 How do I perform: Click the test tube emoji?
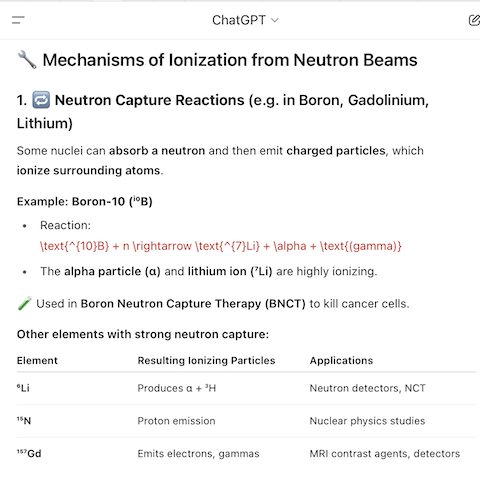tap(24, 303)
